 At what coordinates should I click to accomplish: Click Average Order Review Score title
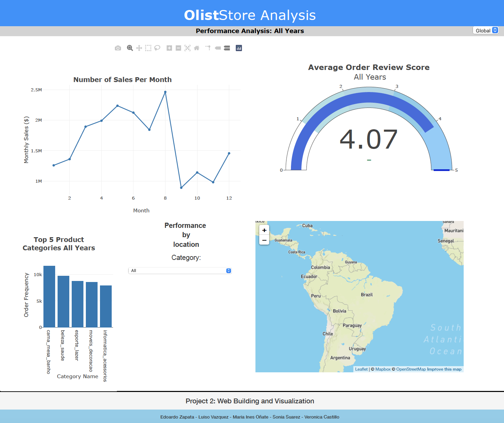(x=369, y=67)
